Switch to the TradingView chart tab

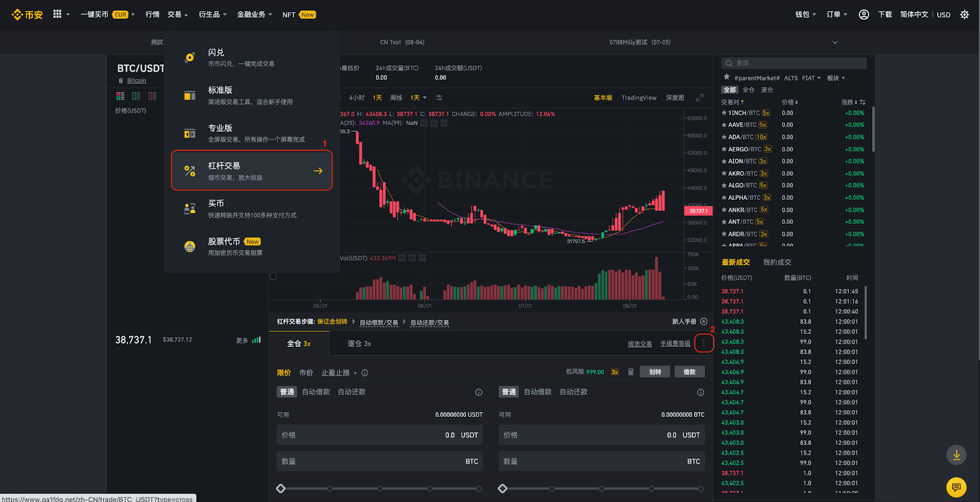(x=639, y=98)
